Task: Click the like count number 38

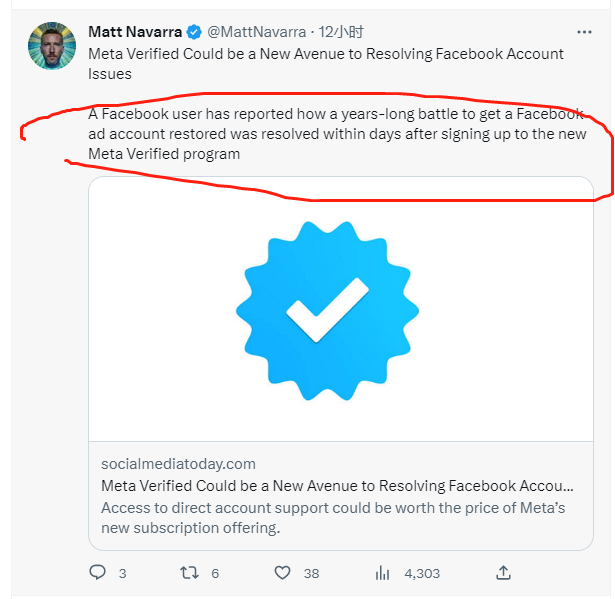Action: (x=312, y=574)
